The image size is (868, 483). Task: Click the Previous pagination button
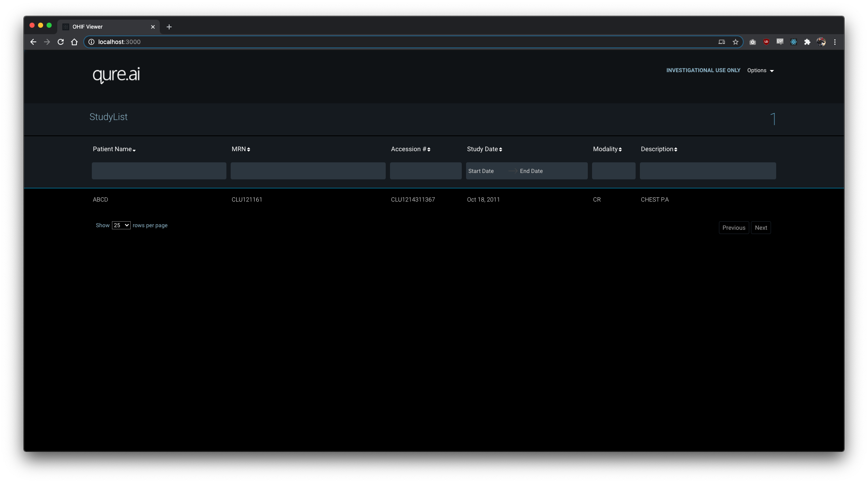pos(733,227)
